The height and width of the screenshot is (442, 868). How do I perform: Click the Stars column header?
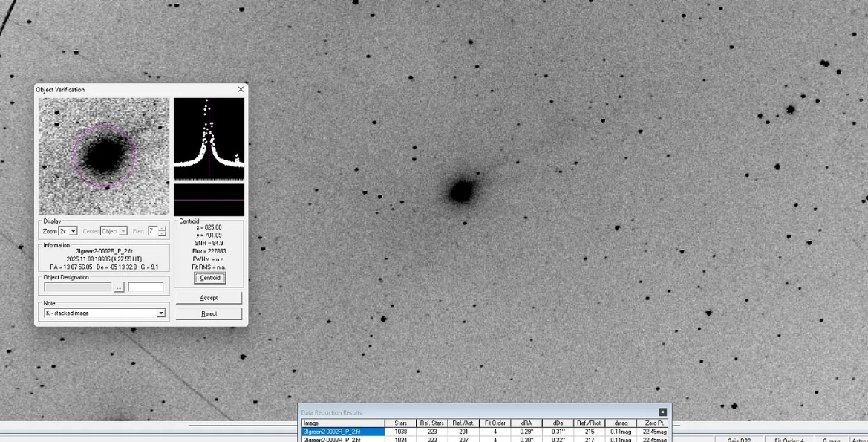(400, 423)
